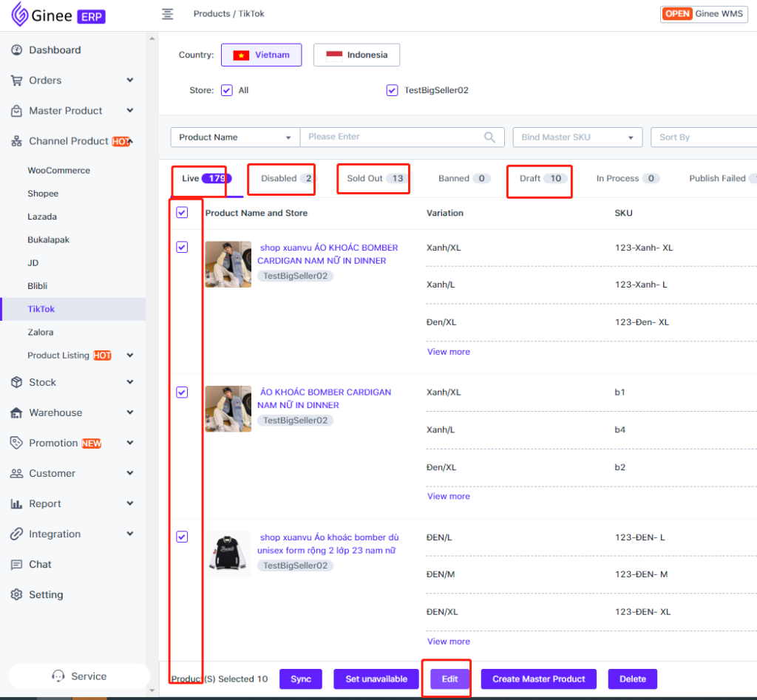The height and width of the screenshot is (700, 757).
Task: Switch to the In Process tab
Action: click(x=628, y=179)
